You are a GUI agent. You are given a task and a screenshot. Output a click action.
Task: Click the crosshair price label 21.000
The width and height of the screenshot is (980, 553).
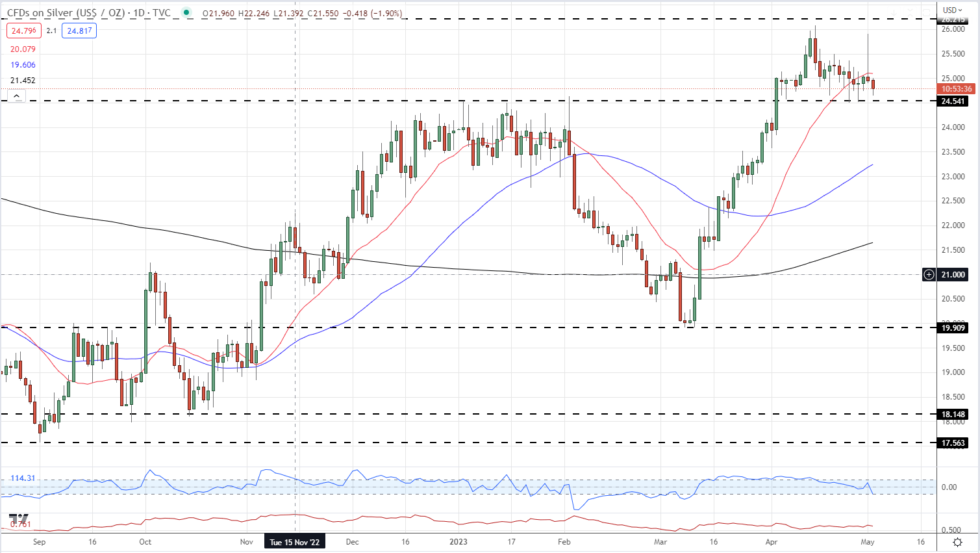953,275
